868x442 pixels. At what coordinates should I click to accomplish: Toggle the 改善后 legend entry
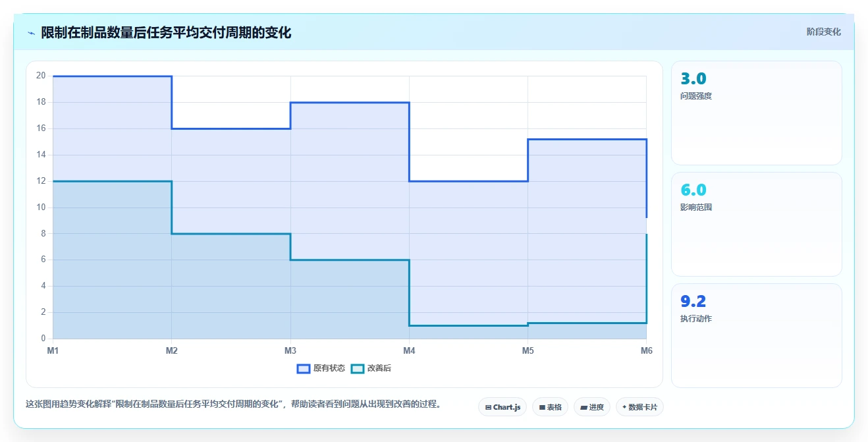(371, 368)
